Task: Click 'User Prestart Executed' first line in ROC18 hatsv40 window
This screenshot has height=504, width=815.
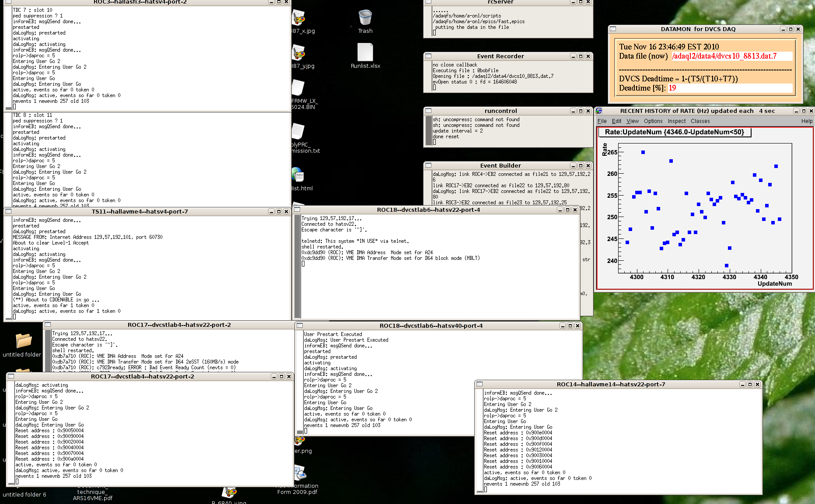Action: click(x=333, y=334)
